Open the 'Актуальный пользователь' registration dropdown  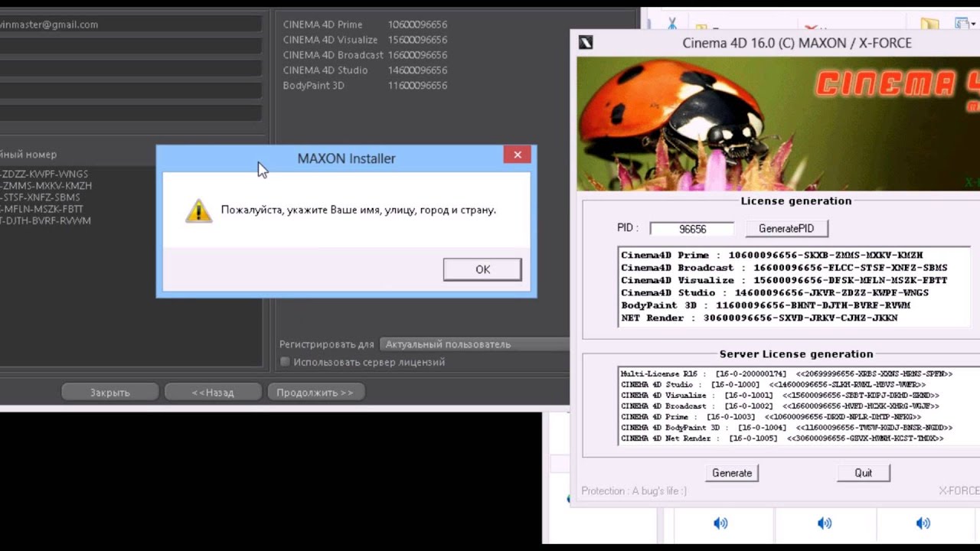tap(475, 344)
